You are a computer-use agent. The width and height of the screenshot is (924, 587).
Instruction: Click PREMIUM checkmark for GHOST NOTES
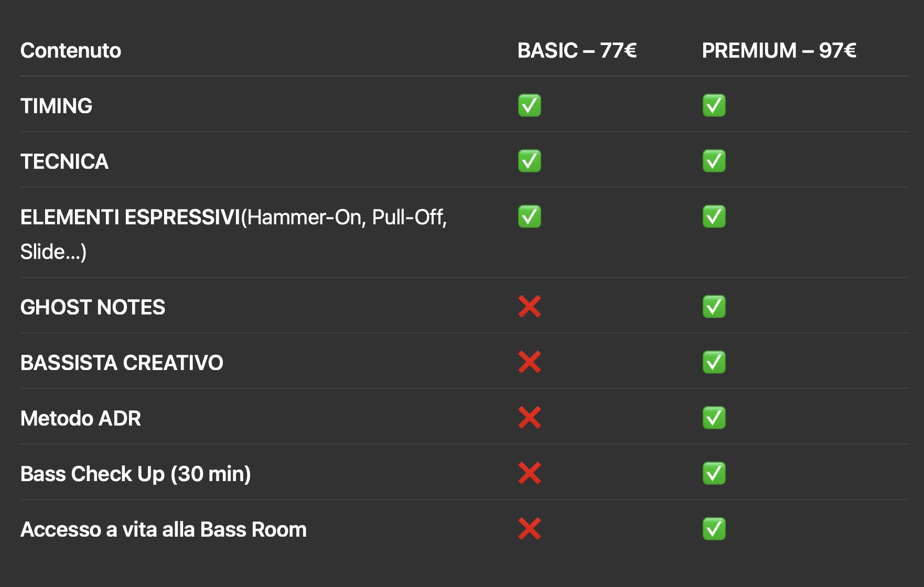coord(714,307)
